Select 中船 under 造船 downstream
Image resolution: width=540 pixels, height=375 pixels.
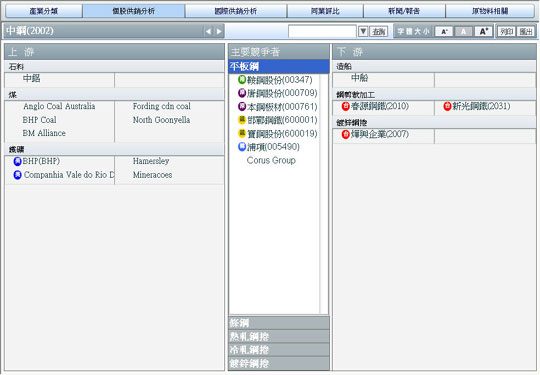tap(359, 78)
